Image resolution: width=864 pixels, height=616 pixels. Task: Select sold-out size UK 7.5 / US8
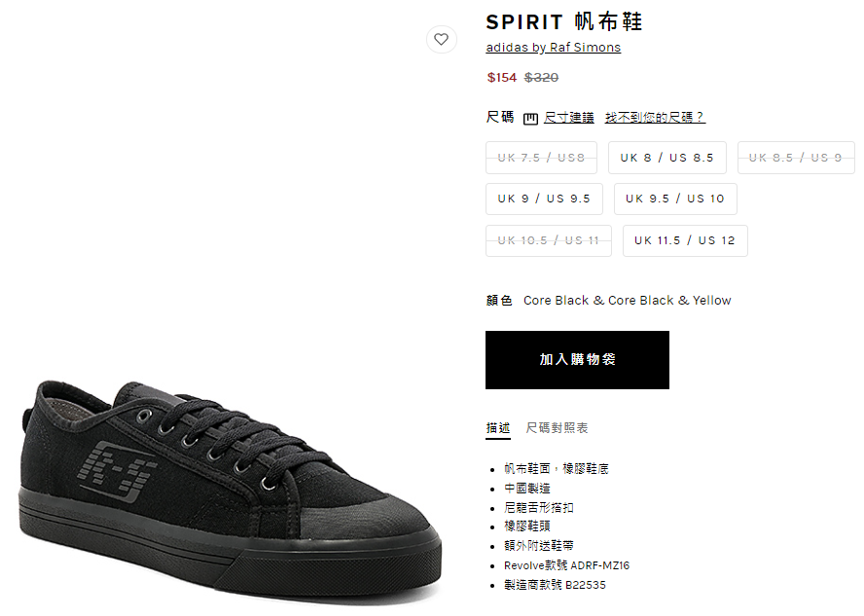click(x=541, y=158)
